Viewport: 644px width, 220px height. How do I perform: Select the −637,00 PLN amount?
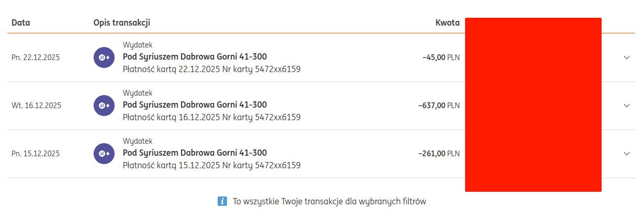tap(439, 106)
